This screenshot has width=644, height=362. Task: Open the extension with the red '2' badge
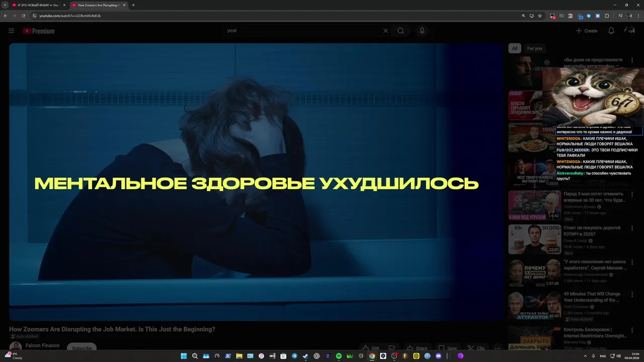click(553, 16)
